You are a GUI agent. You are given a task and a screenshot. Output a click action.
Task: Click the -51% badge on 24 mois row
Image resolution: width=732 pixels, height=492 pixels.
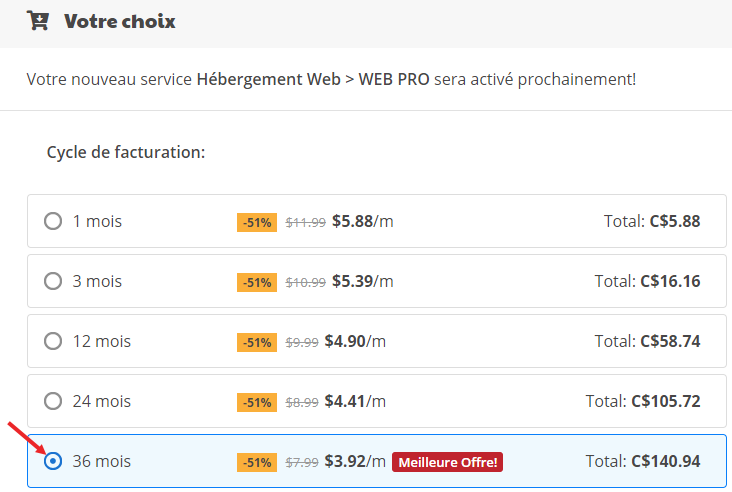point(256,402)
